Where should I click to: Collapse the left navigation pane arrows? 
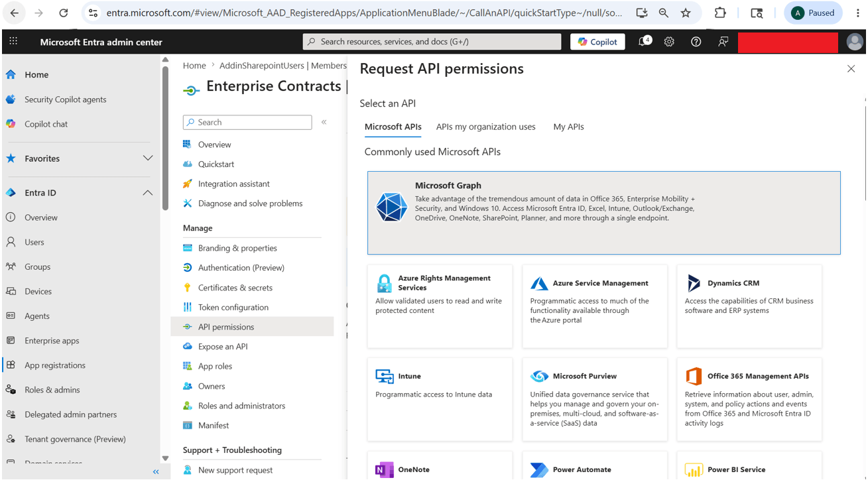156,472
